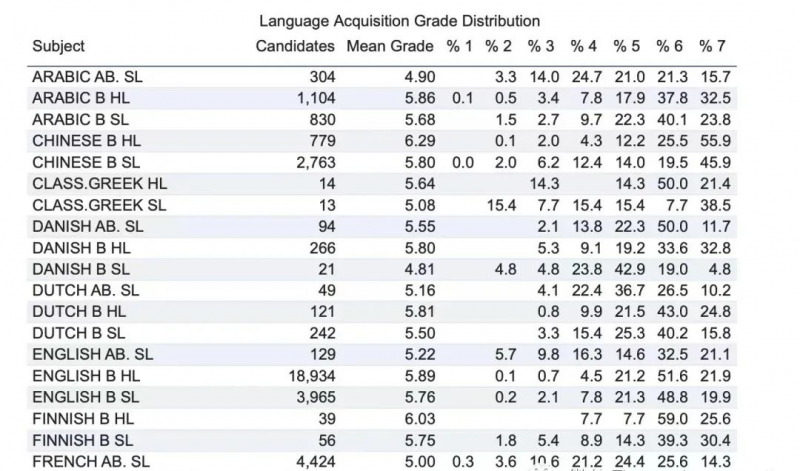800x471 pixels.
Task: Click the % 7 column header
Action: 712,46
